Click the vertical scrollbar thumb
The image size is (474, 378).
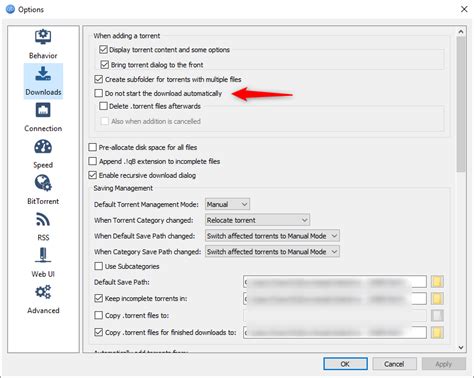tap(461, 104)
